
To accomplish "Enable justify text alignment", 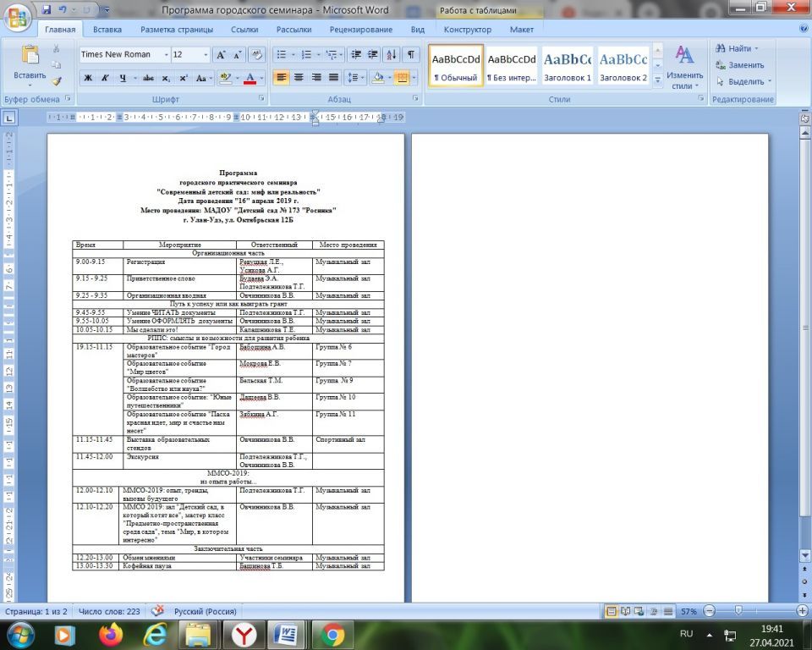I will 333,78.
